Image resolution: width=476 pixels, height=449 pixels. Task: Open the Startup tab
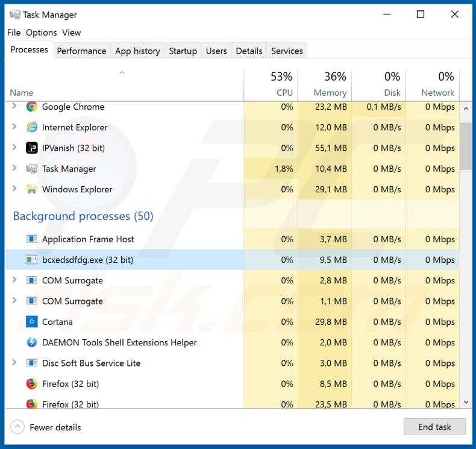tap(183, 51)
